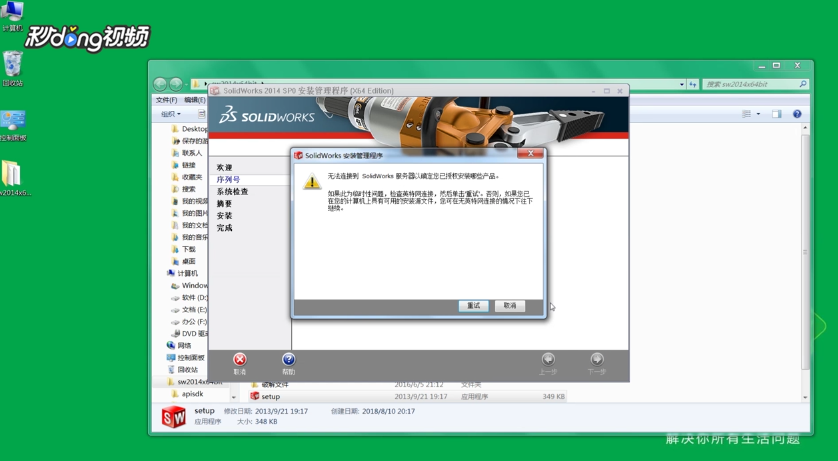Select 搜索 folder in the navigation tree
This screenshot has width=838, height=461.
coord(183,189)
